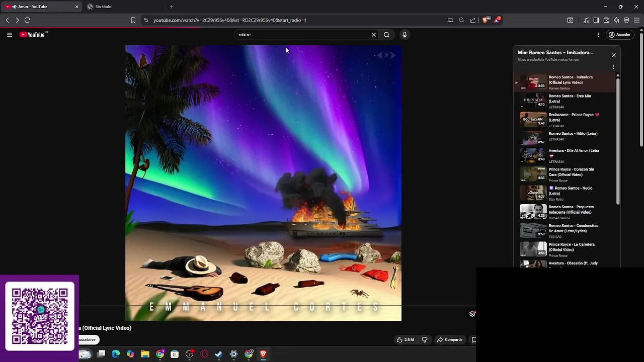The width and height of the screenshot is (644, 362).
Task: Close the Mix playlist panel
Action: coord(613,55)
